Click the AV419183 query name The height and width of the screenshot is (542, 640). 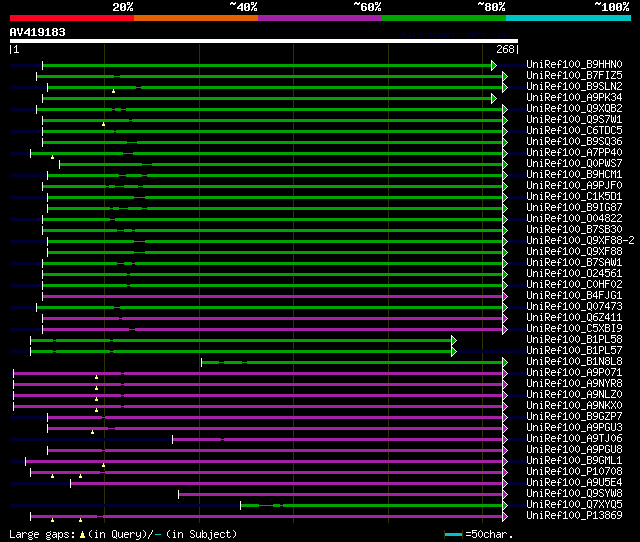[38, 32]
